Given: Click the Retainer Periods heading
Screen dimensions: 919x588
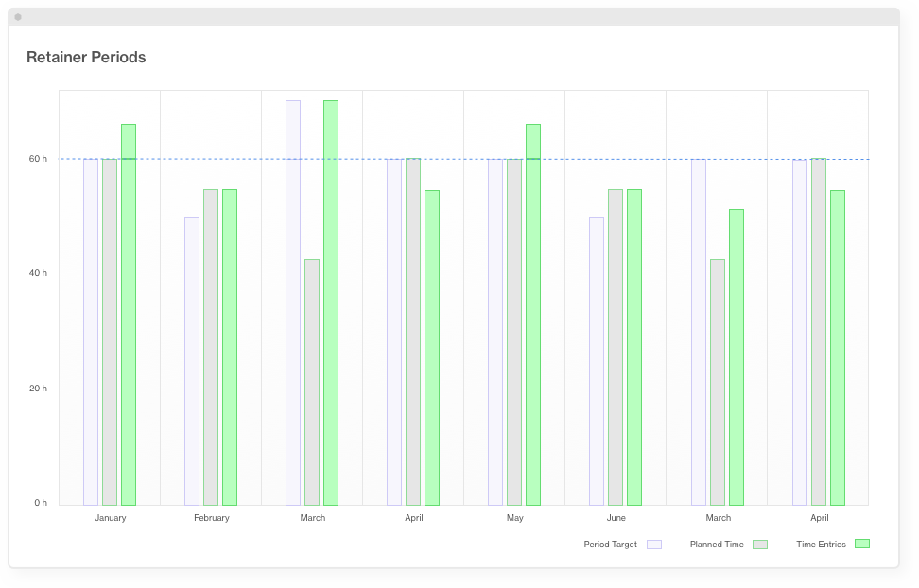Looking at the screenshot, I should pyautogui.click(x=86, y=58).
